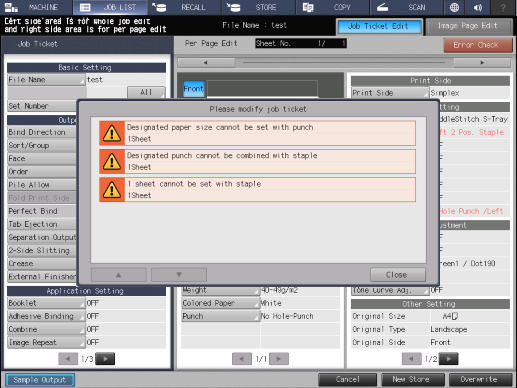This screenshot has width=517, height=388.
Task: Open the globe language icon
Action: (454, 7)
